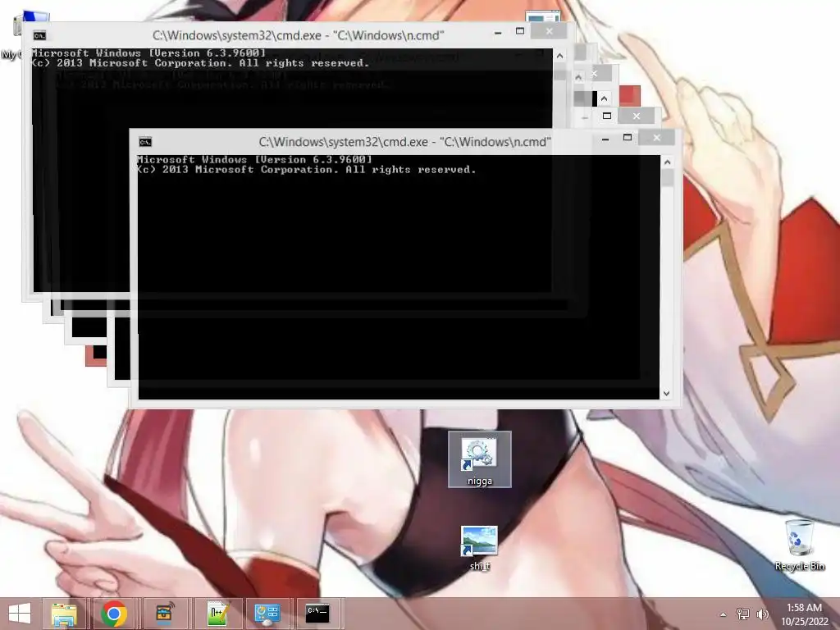Image resolution: width=840 pixels, height=630 pixels.
Task: Open the back cmd window's system menu icon
Action: pos(39,35)
